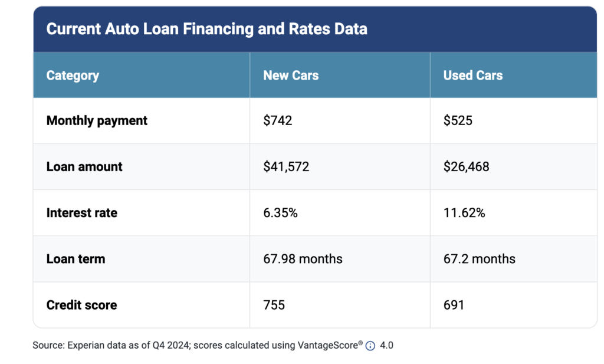Select the Used Cars column header

tap(473, 76)
